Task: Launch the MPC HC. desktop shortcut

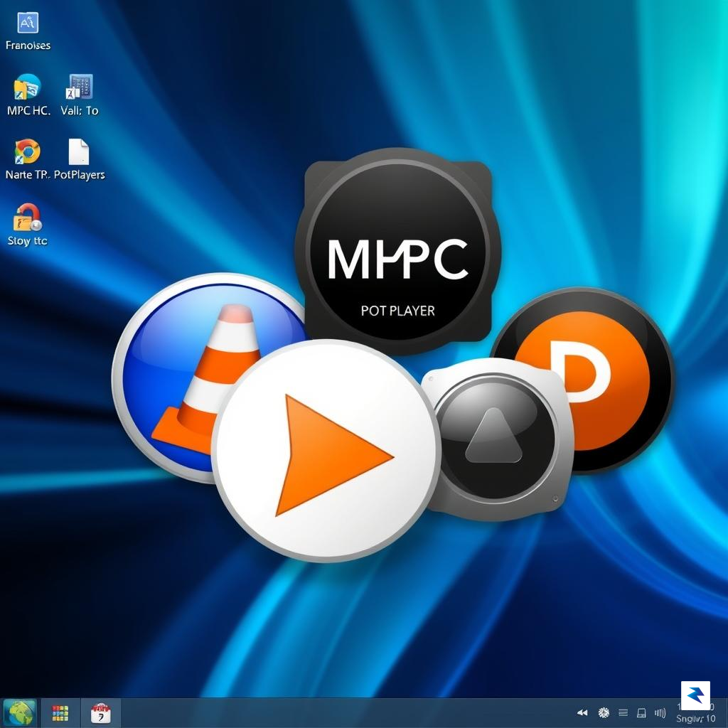Action: 28,95
